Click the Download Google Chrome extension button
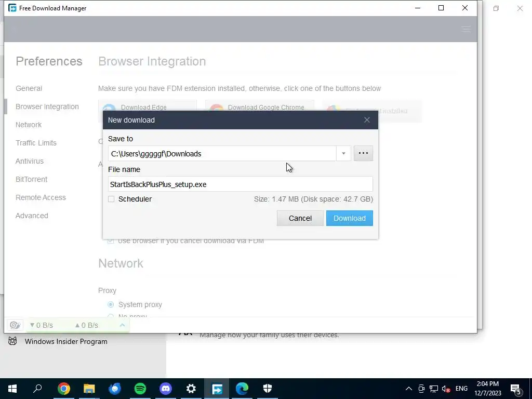The height and width of the screenshot is (399, 532). click(260, 106)
